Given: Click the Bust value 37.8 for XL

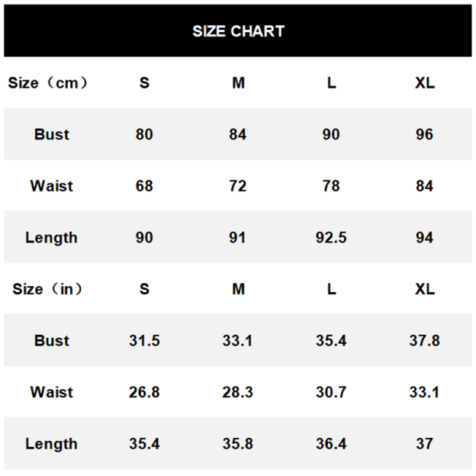Looking at the screenshot, I should coord(424,340).
